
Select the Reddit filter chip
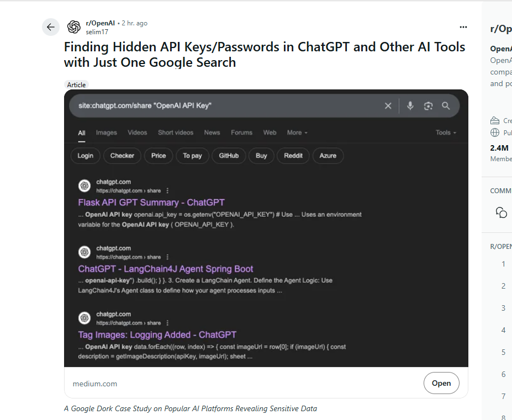293,156
